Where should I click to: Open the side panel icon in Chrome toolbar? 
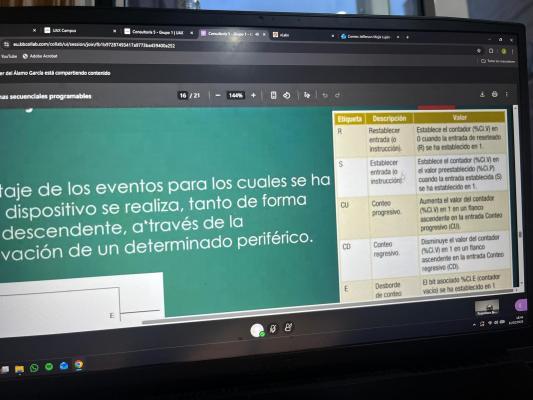[491, 51]
